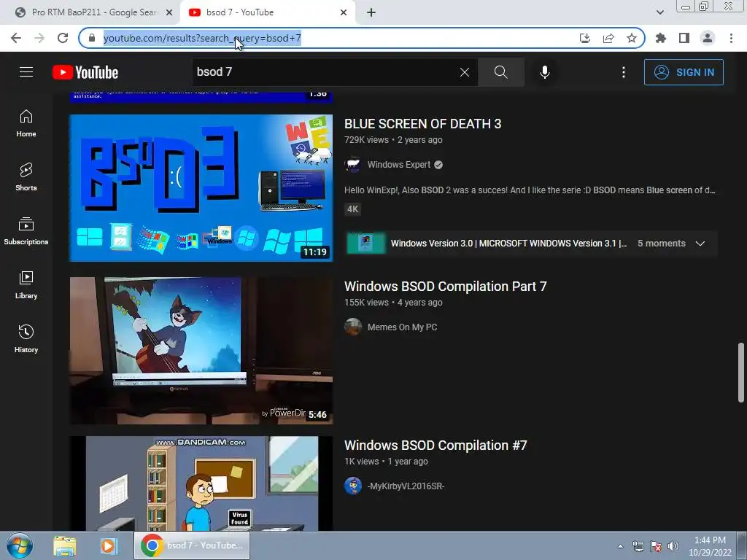
Task: Click the YouTube logo
Action: pyautogui.click(x=85, y=72)
